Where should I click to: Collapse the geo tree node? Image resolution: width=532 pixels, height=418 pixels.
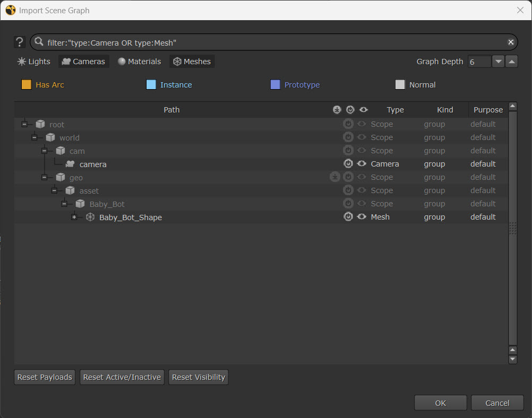(x=45, y=178)
